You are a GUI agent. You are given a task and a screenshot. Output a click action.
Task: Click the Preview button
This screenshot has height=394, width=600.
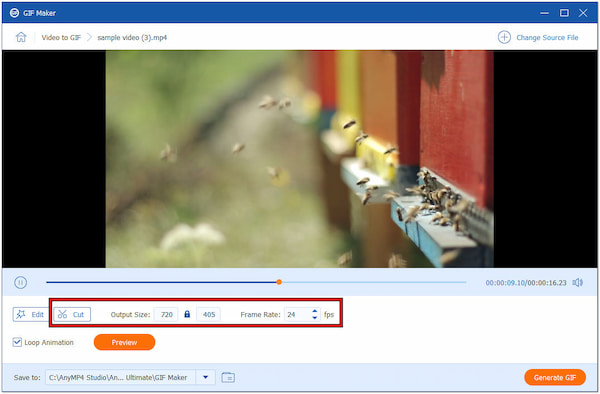124,342
